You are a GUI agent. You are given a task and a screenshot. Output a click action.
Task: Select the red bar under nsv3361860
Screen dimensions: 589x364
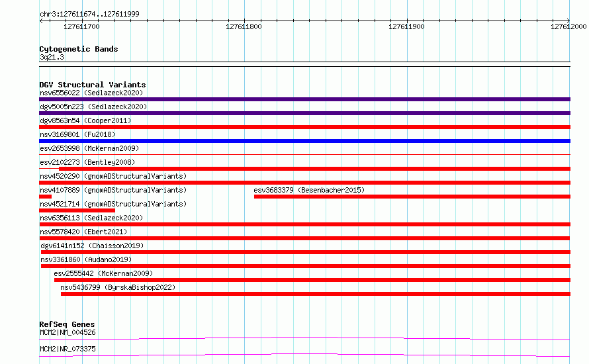coord(306,266)
